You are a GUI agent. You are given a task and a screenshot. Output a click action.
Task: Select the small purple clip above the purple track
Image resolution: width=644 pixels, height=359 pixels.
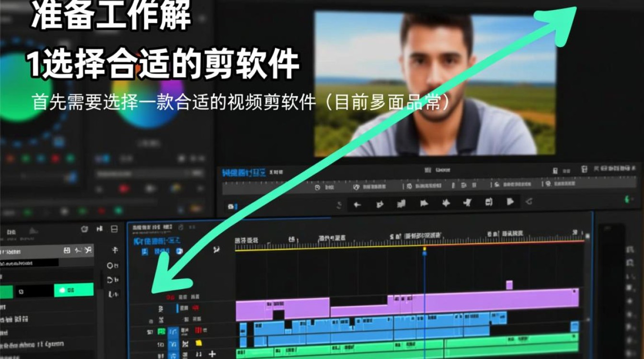click(509, 285)
